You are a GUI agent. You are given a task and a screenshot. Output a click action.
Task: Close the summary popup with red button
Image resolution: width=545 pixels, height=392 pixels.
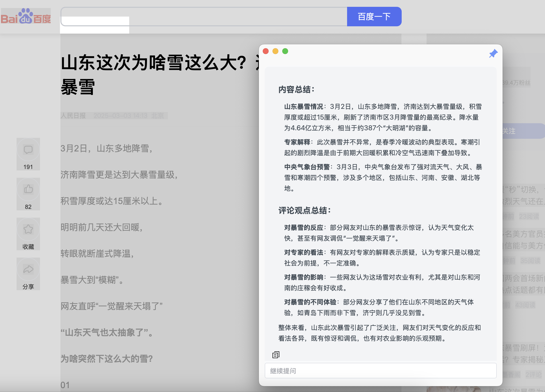coord(266,51)
